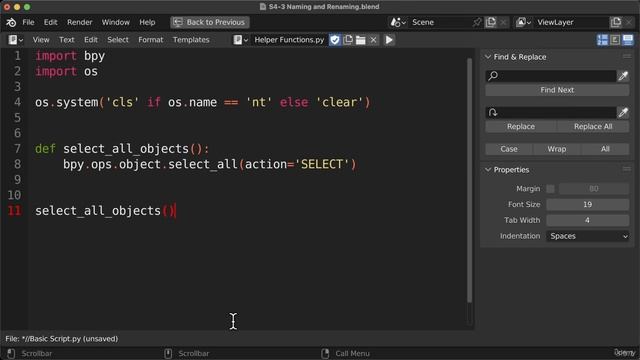
Task: Click the Helper Functions.py name field
Action: [289, 40]
